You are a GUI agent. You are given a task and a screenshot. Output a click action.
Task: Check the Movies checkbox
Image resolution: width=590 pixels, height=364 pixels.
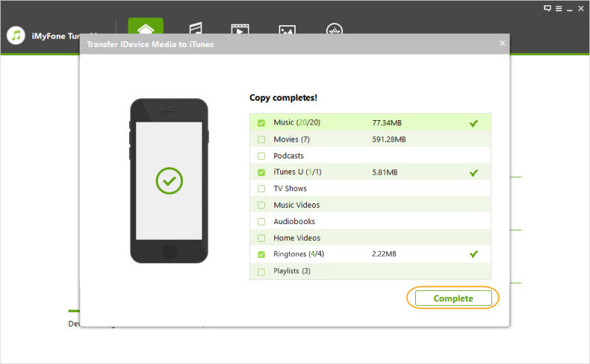pos(261,139)
